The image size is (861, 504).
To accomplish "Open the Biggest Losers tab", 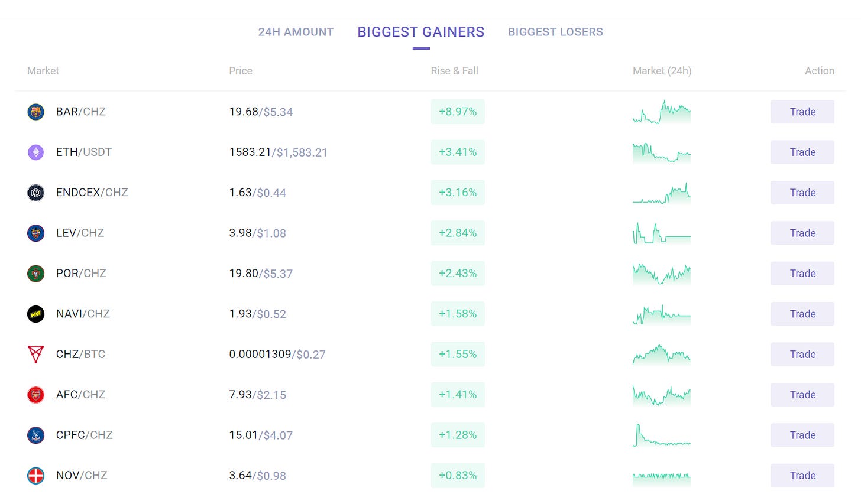I will [555, 32].
